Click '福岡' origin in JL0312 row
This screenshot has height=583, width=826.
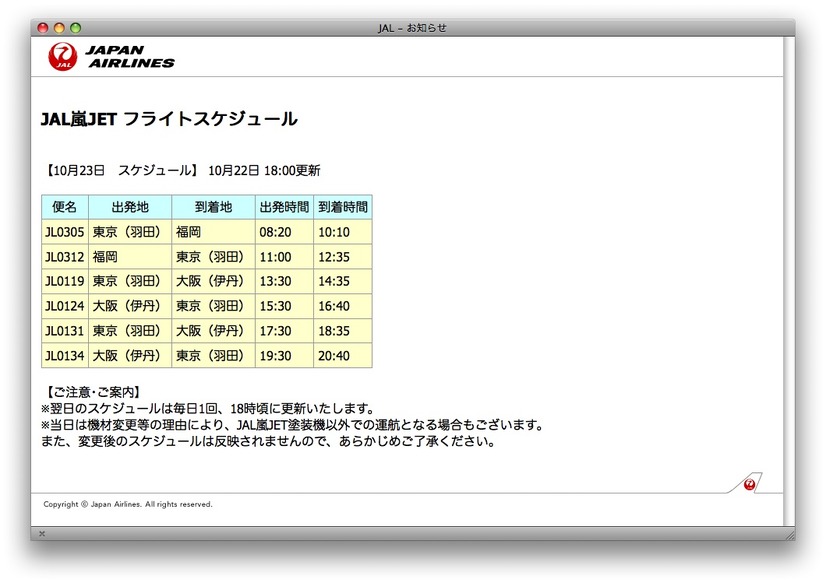105,257
